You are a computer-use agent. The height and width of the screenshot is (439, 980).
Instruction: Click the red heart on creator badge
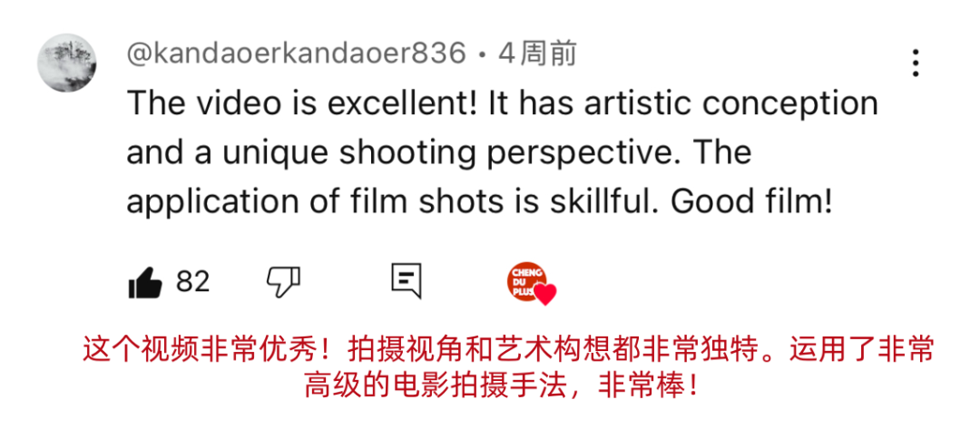(x=545, y=294)
